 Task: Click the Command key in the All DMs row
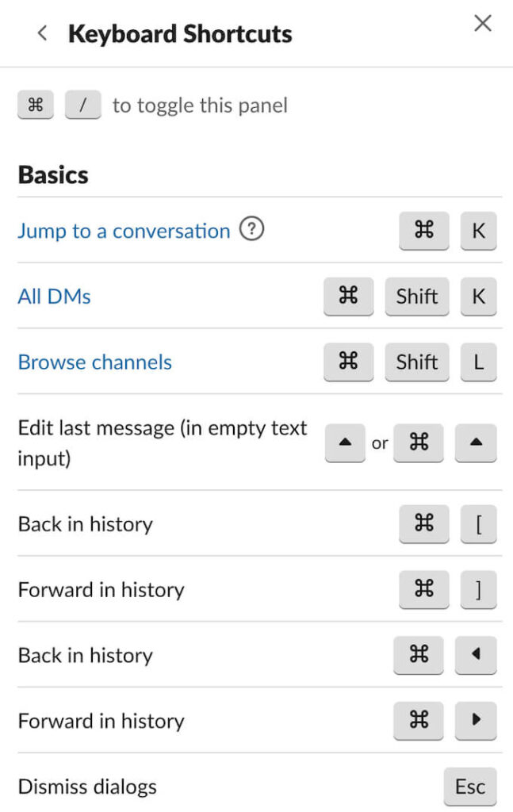click(348, 297)
